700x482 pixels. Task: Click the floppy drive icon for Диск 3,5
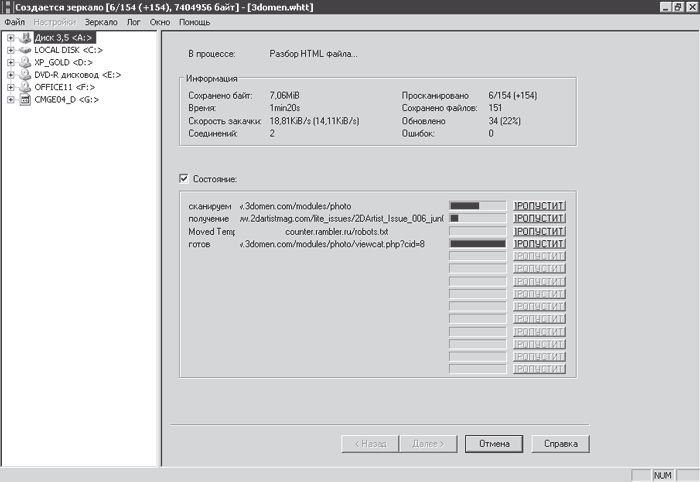click(25, 37)
